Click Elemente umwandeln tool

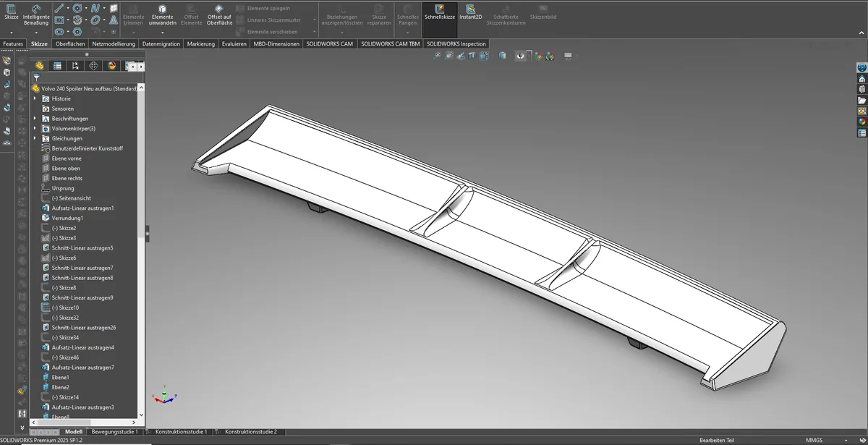pos(162,14)
